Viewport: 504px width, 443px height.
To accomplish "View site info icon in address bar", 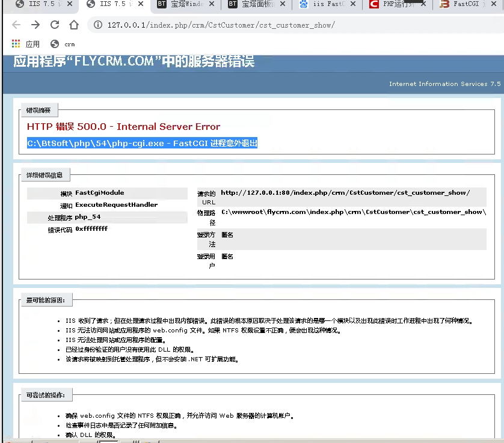I will (98, 25).
